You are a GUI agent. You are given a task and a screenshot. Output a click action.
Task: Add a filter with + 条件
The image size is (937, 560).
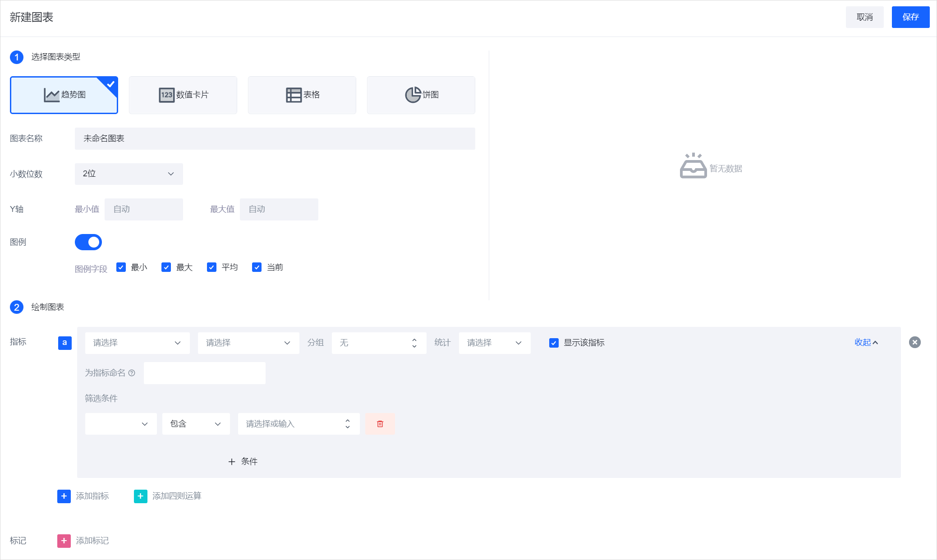(243, 462)
